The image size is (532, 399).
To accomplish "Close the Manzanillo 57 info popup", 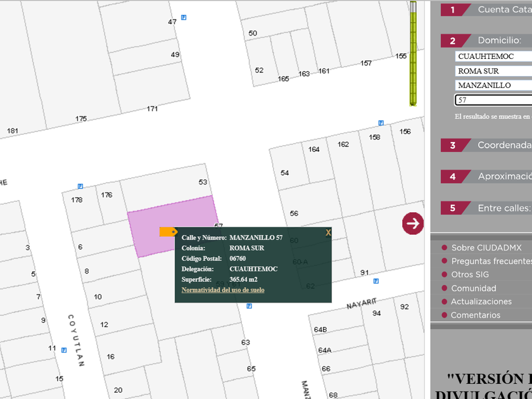I will 328,232.
